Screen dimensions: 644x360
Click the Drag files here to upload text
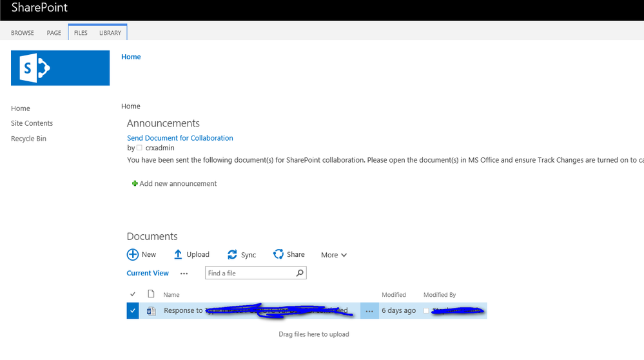(314, 334)
